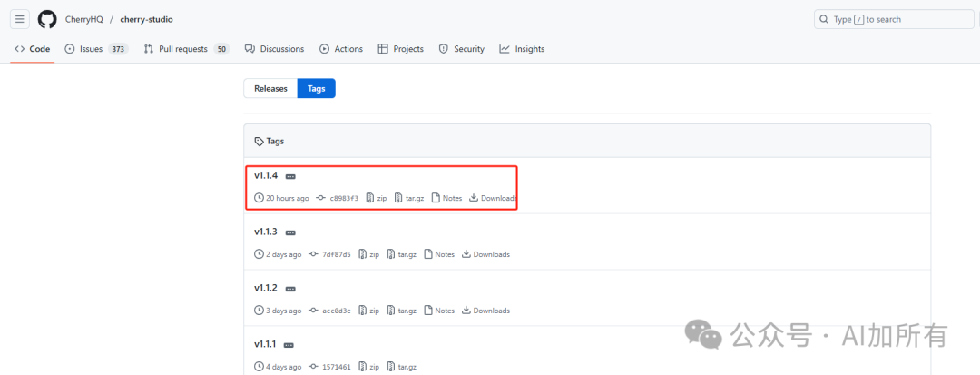Screen dimensions: 980x375
Task: Download v1.1.4 tar.gz archive
Action: click(x=409, y=198)
